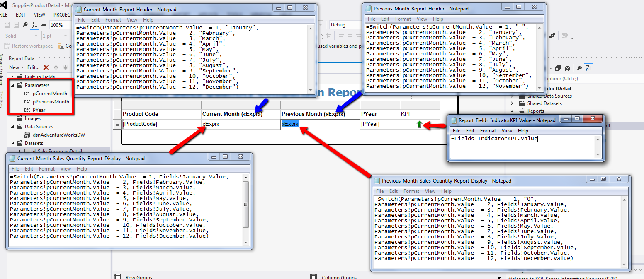Click Notepad icon of Current_Month_Report_Header window
The image size is (644, 279).
click(79, 9)
